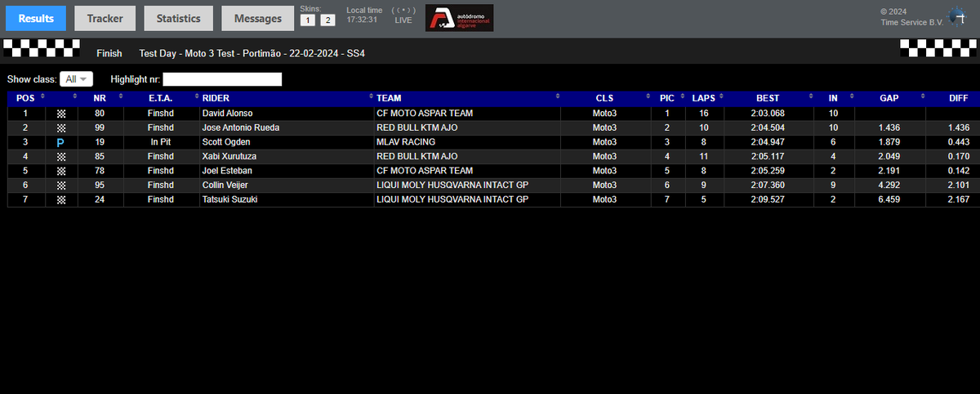Click best lap time 2:09.527
The width and height of the screenshot is (980, 394).
[767, 199]
